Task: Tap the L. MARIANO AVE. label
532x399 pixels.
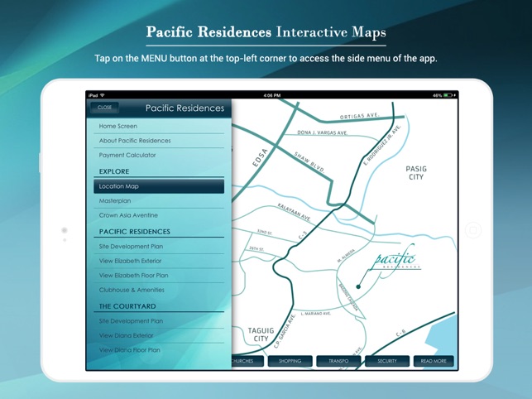Action: coord(316,314)
